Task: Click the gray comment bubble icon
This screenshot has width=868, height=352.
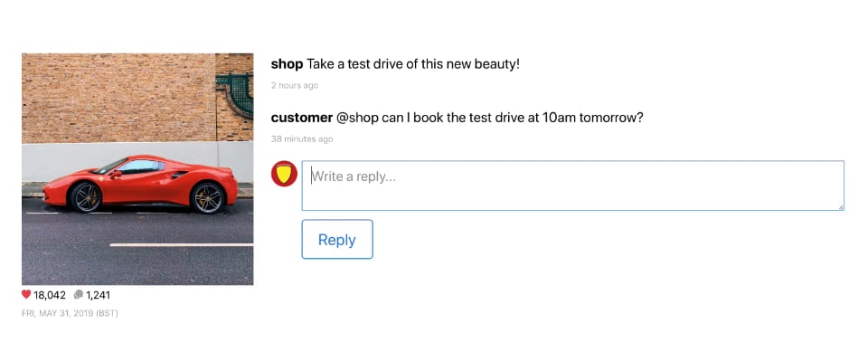Action: [x=79, y=294]
